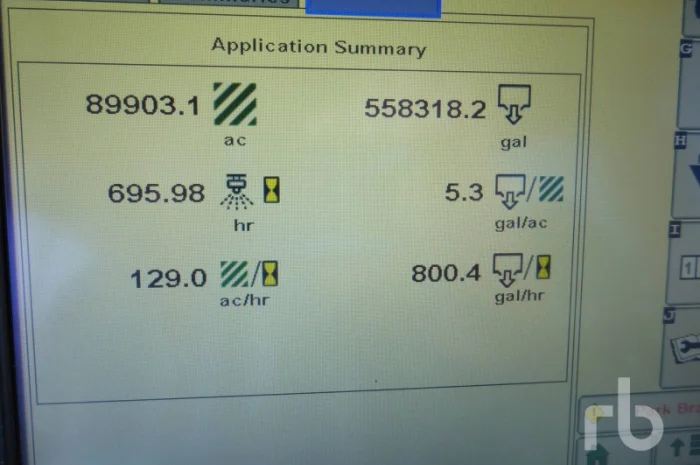Click the Application Summary title
Viewport: 700px width, 465px height.
tap(318, 47)
